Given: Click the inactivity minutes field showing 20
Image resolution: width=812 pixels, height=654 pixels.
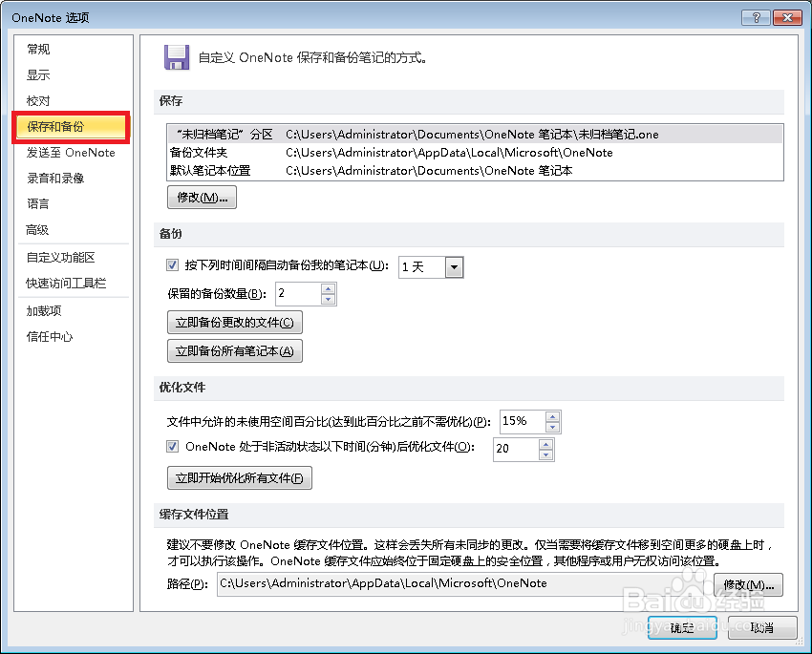Looking at the screenshot, I should 516,449.
